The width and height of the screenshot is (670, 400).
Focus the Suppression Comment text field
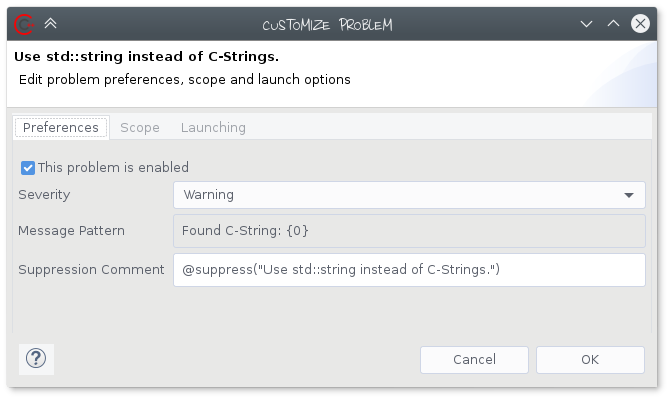click(x=409, y=270)
